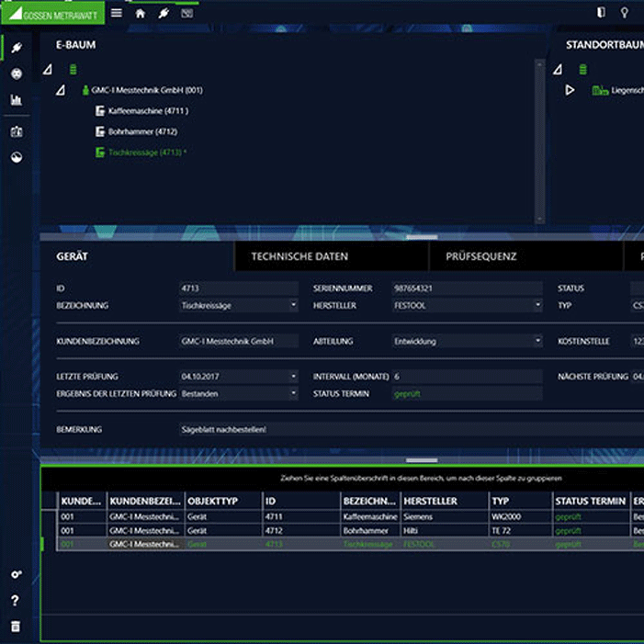Open the bar chart icon in sidebar
Screen dimensions: 644x644
(x=16, y=100)
